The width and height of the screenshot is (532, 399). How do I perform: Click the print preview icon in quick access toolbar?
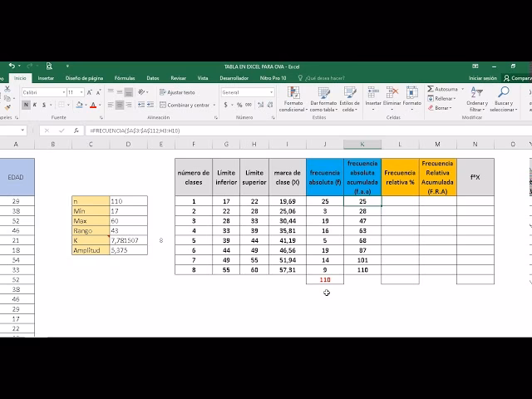(49, 66)
